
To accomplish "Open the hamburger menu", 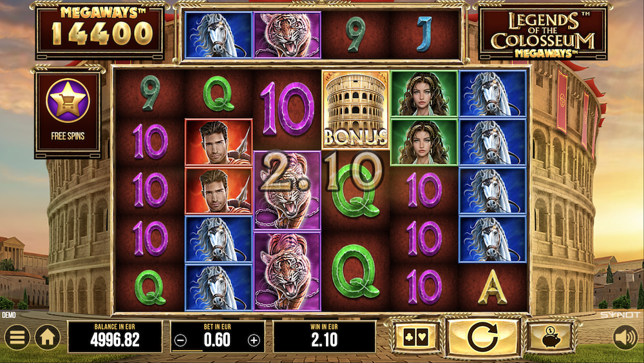I will pos(17,337).
